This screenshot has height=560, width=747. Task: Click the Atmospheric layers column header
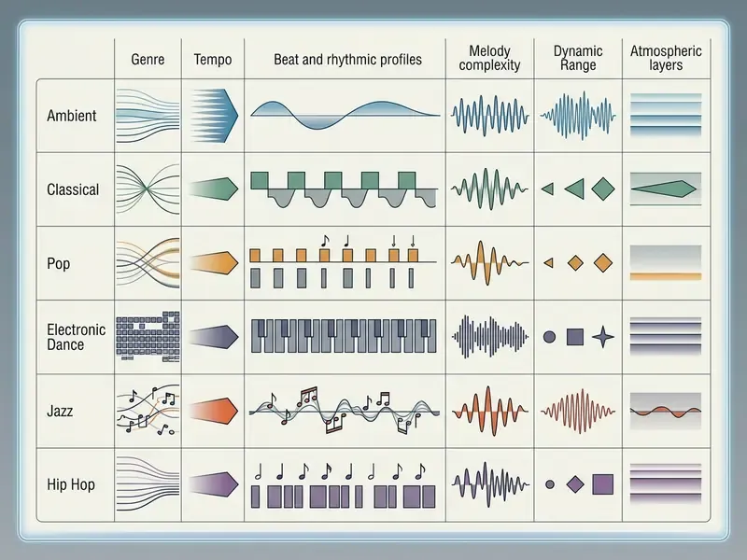pos(666,58)
